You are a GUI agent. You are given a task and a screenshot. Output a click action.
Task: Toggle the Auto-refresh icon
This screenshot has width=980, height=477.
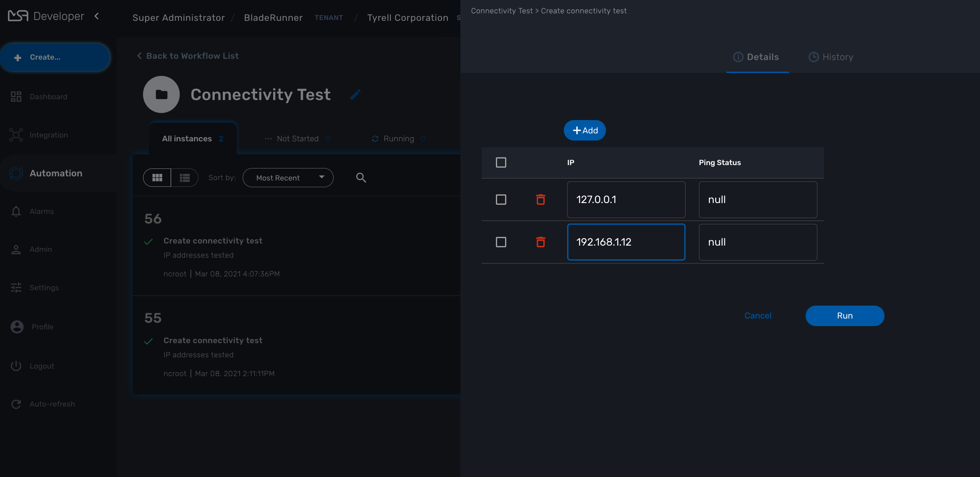pos(16,404)
